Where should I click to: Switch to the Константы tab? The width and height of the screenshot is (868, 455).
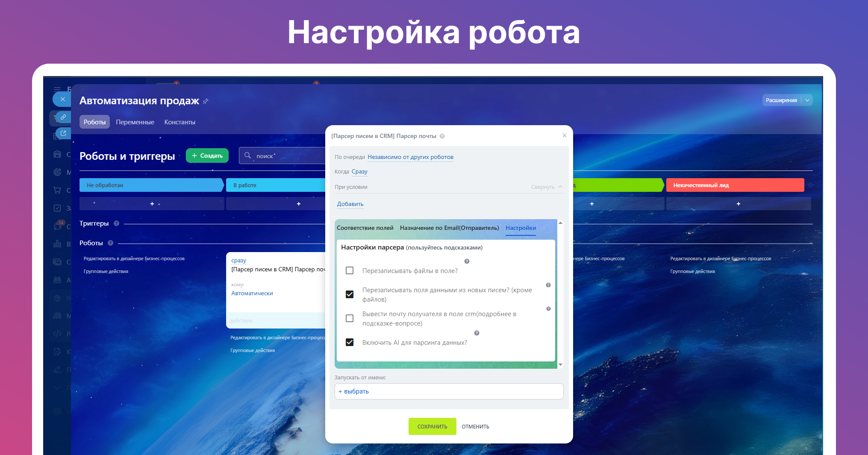click(x=179, y=122)
